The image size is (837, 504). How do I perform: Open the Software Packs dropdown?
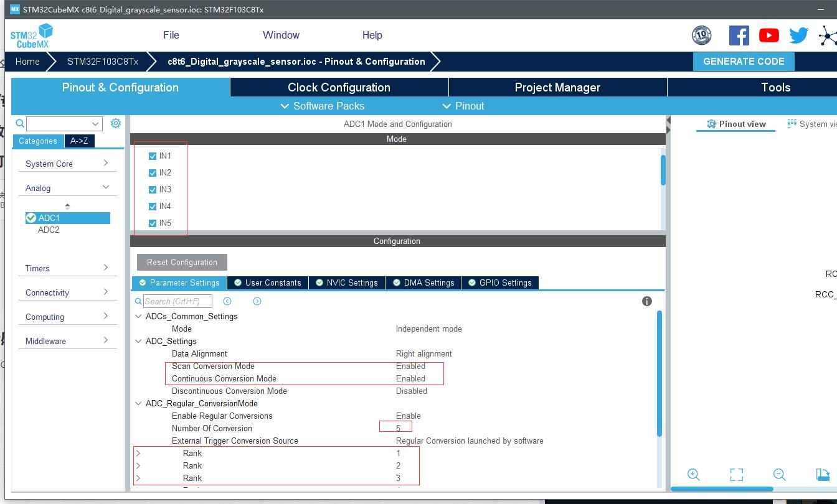pyautogui.click(x=323, y=106)
